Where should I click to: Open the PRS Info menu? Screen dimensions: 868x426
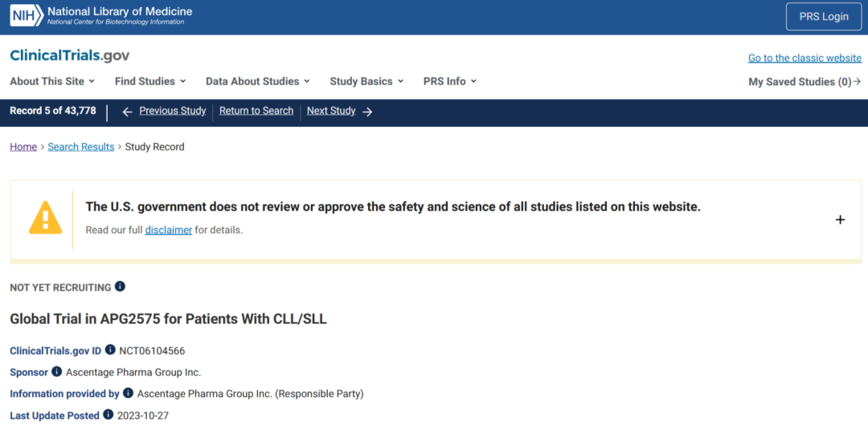(450, 81)
